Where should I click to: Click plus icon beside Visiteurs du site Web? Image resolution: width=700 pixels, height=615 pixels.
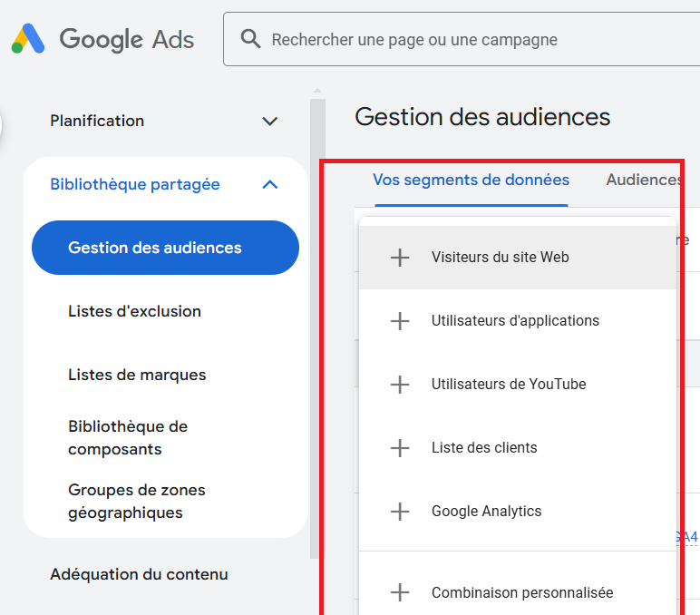(x=400, y=258)
